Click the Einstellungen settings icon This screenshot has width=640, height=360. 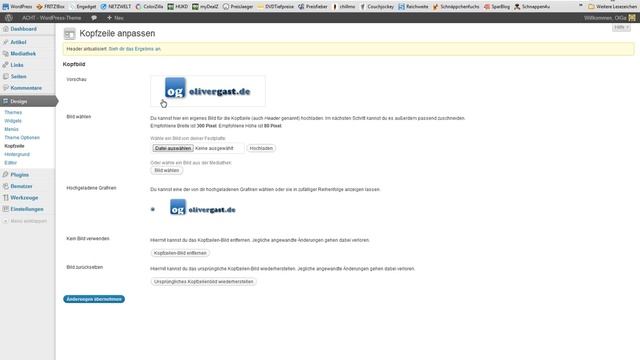tap(5, 209)
